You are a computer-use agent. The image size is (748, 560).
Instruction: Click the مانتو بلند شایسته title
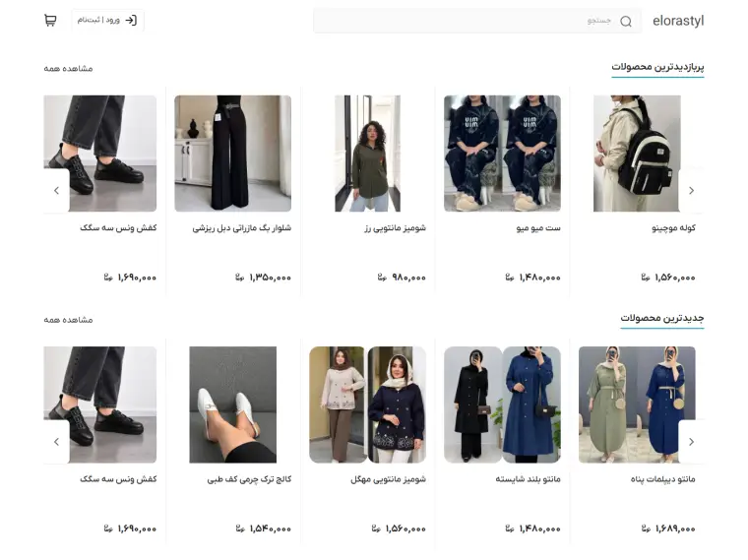coord(529,479)
